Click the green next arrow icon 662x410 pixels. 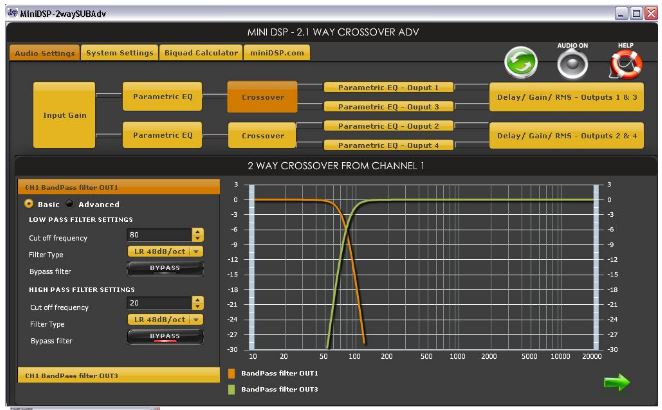click(x=616, y=383)
